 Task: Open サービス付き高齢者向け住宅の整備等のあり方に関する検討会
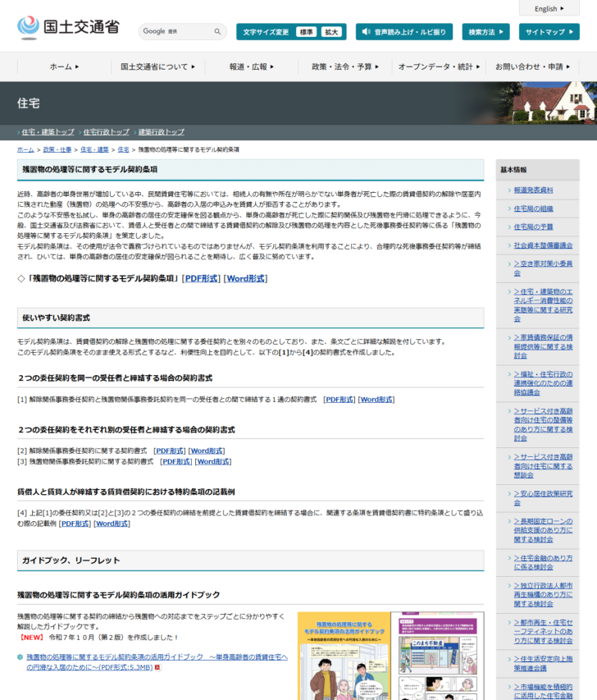(x=543, y=424)
